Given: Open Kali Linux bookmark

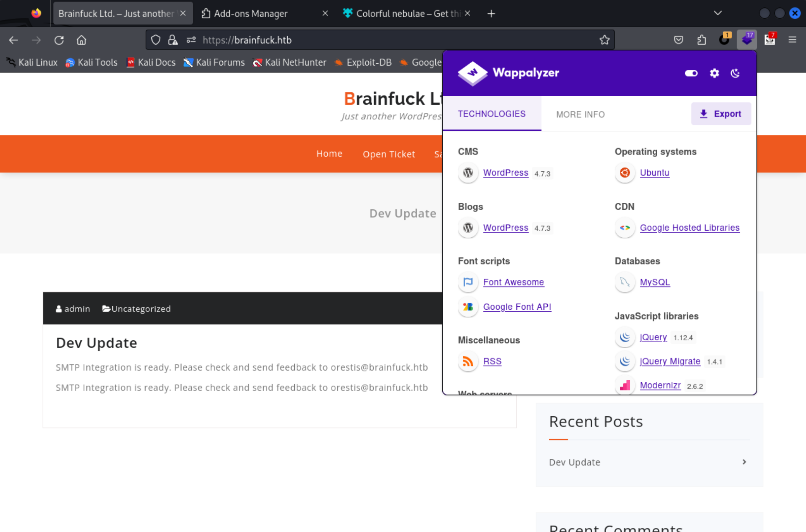Looking at the screenshot, I should [32, 62].
